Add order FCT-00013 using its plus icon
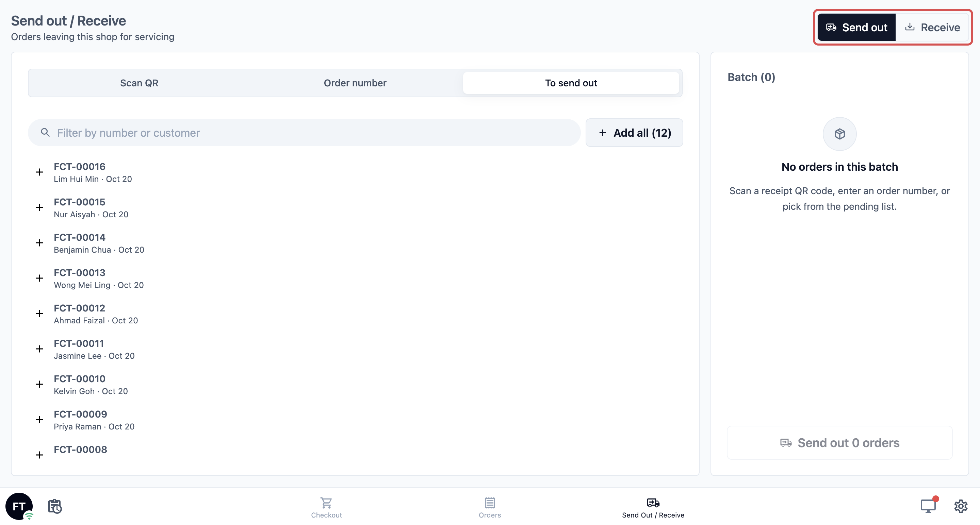 pos(39,278)
